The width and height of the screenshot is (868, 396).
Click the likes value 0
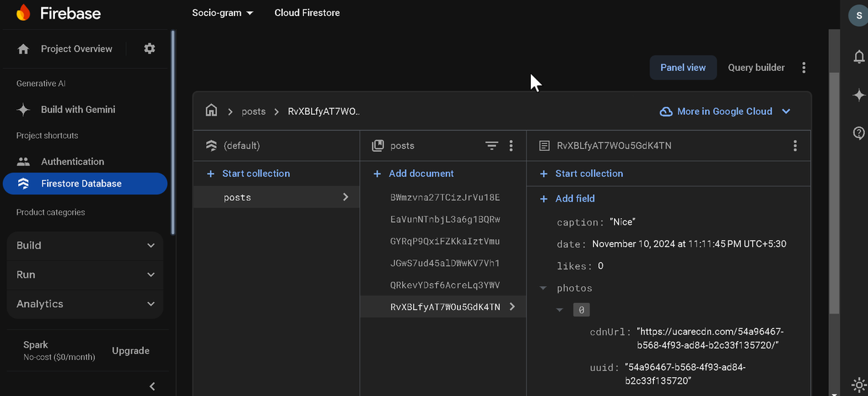click(x=600, y=266)
